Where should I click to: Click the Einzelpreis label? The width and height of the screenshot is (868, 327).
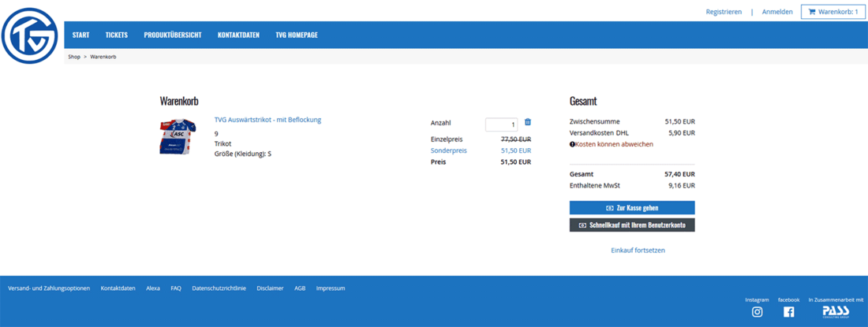pos(447,139)
